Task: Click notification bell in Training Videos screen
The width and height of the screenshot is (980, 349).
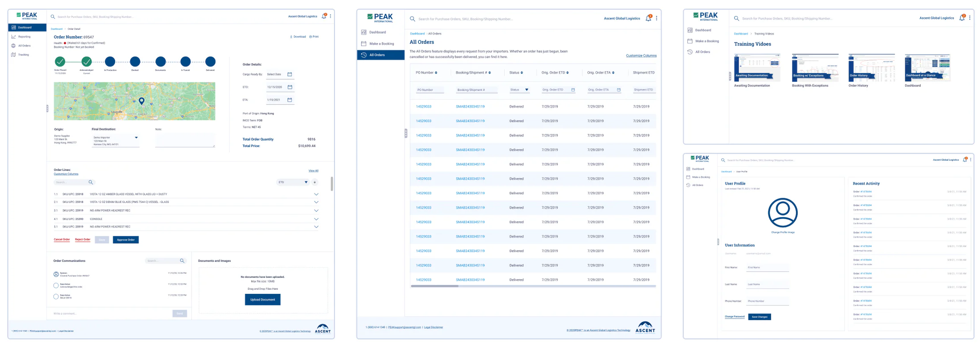Action: (x=962, y=18)
